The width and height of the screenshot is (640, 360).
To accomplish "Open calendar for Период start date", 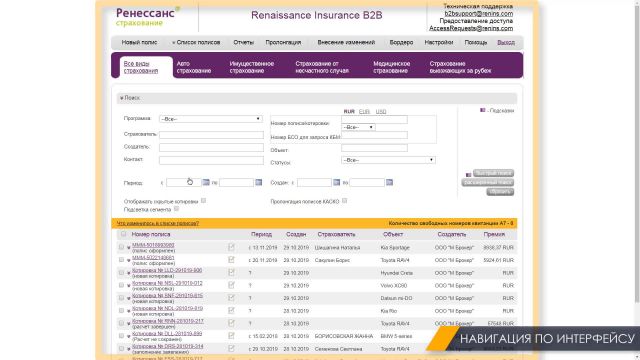I will pyautogui.click(x=206, y=182).
